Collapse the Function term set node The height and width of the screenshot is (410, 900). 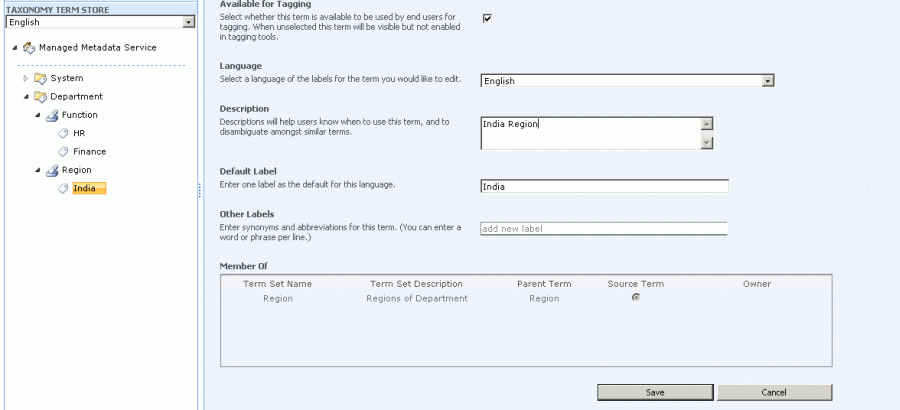tap(39, 115)
